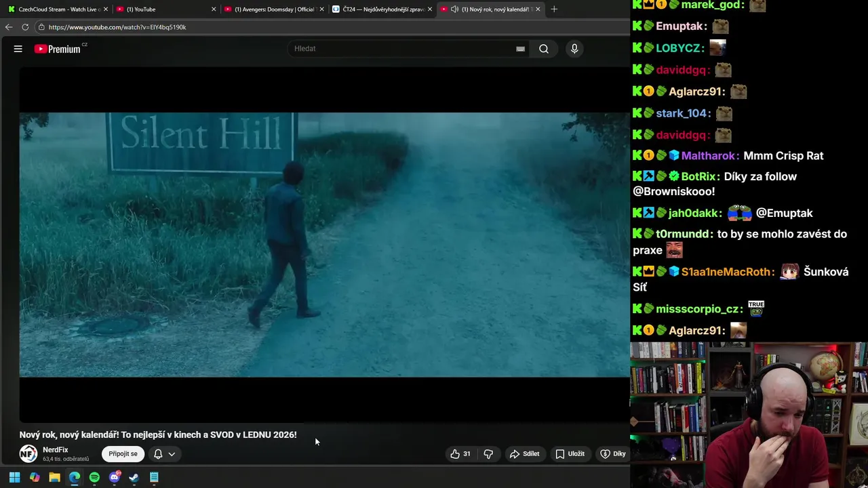
Task: Click the Díky thanks button
Action: tap(613, 453)
